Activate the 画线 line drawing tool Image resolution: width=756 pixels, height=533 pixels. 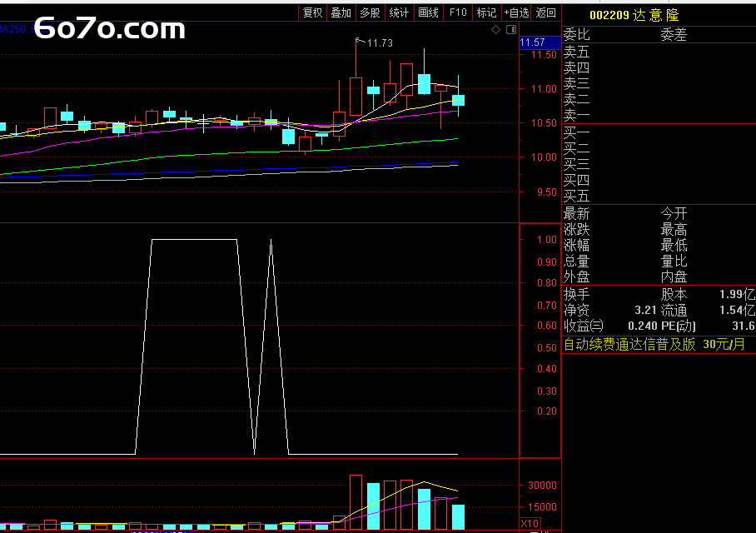[x=428, y=13]
